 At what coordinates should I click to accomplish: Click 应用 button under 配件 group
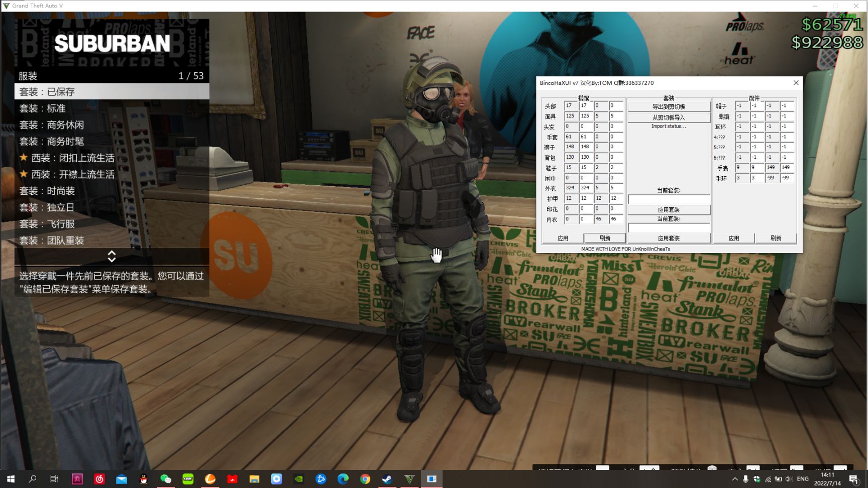coord(734,238)
